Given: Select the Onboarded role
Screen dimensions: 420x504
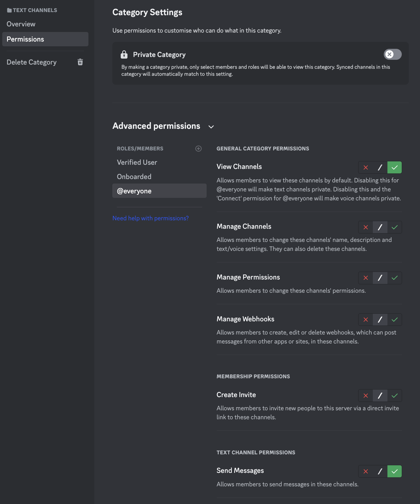Looking at the screenshot, I should pos(134,177).
